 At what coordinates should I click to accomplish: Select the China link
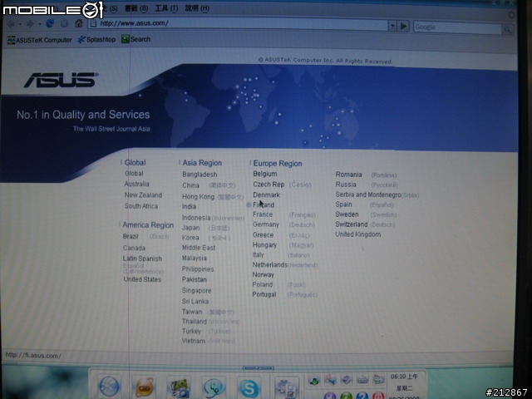tap(190, 185)
